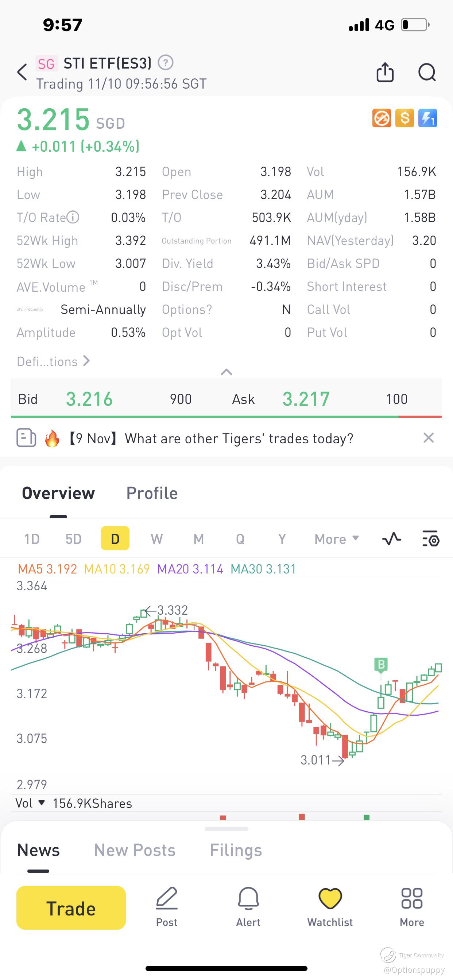This screenshot has width=453, height=980.
Task: Open the share icon
Action: 385,72
